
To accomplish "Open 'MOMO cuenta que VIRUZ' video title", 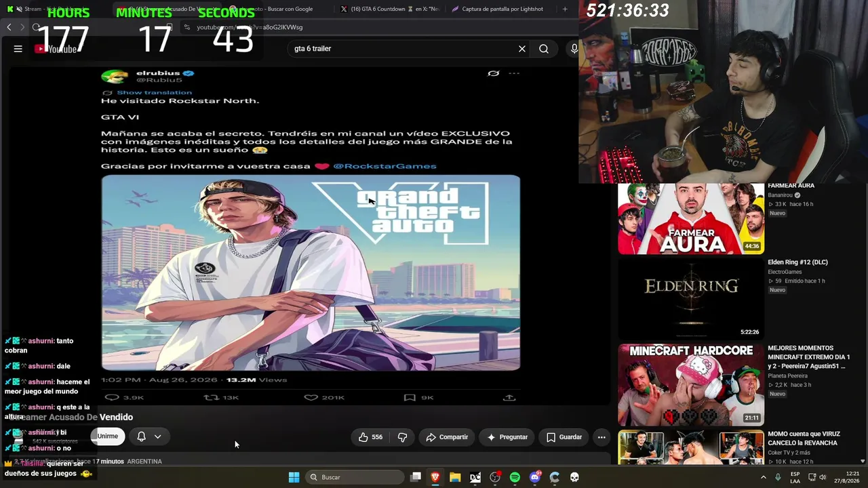I will (x=804, y=439).
